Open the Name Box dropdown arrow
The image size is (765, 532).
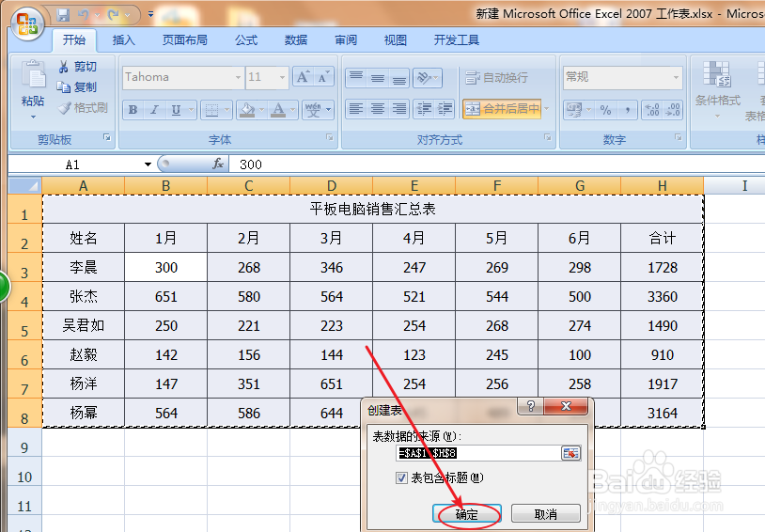[x=148, y=164]
